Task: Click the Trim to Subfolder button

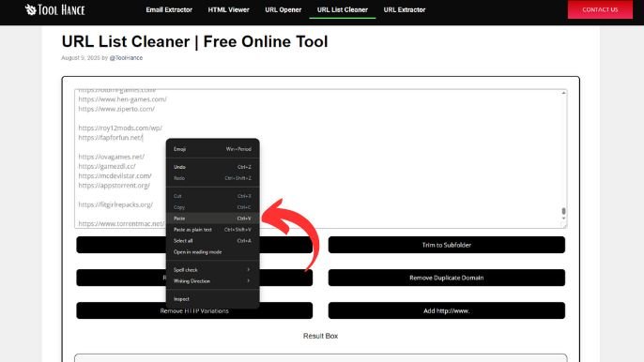Action: click(x=447, y=245)
